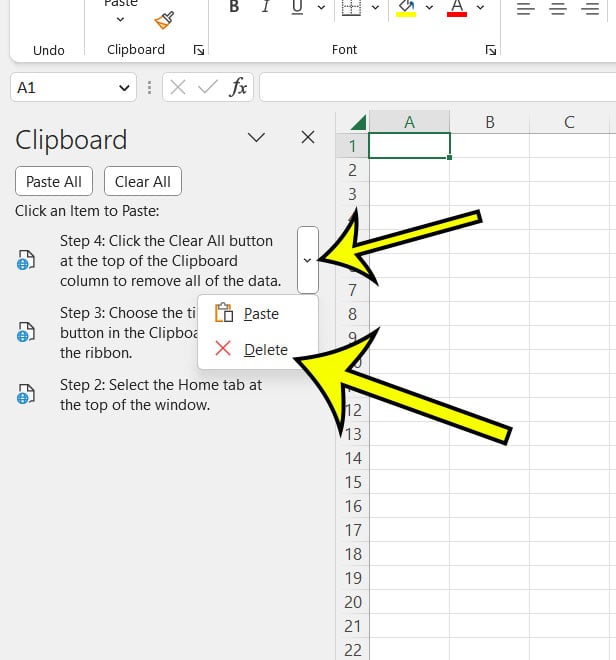Screen dimensions: 616x660
Task: Open Clipboard dialog launcher icon
Action: pyautogui.click(x=199, y=50)
